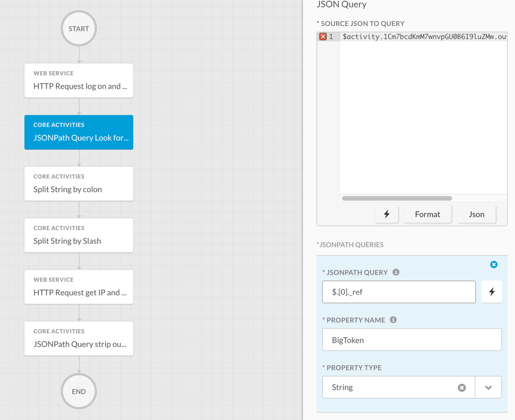Click the JSON Query panel title
This screenshot has width=515, height=420.
click(x=341, y=4)
